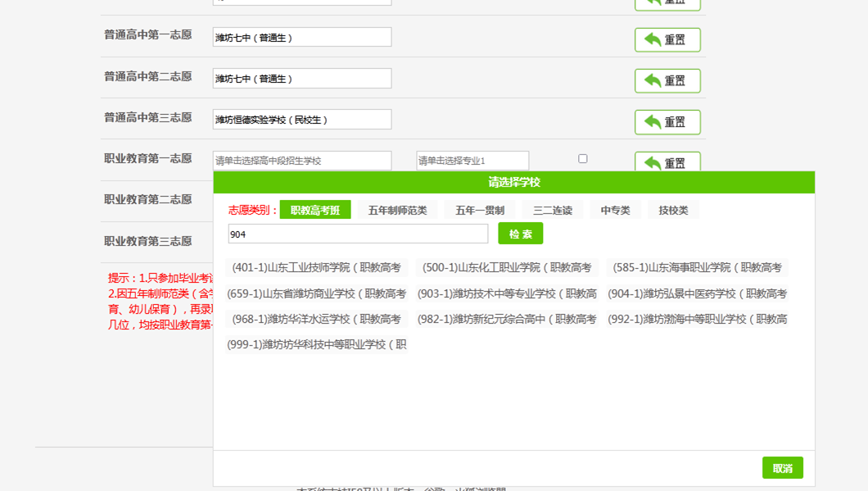Tick the checkbox in 职业教育第一志愿 row
868x491 pixels.
point(583,158)
